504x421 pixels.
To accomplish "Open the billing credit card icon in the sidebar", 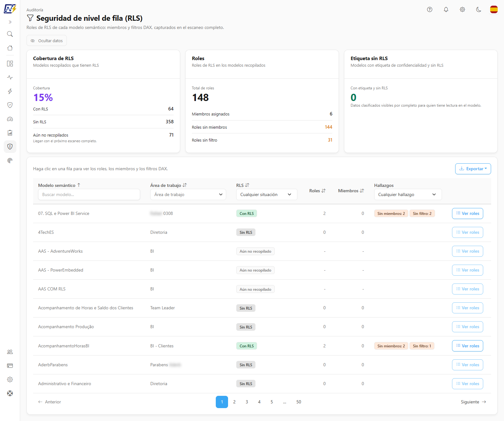I will pos(10,366).
